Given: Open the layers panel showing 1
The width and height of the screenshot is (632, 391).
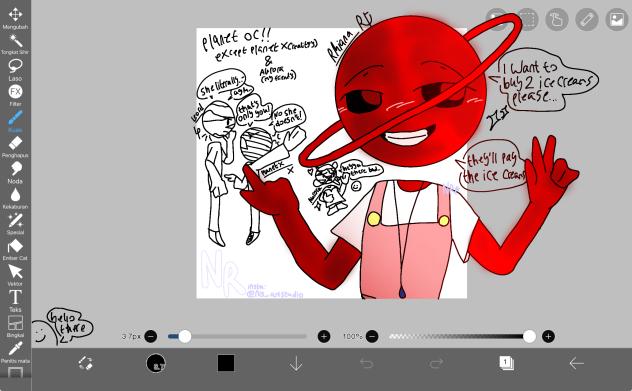Looking at the screenshot, I should [506, 363].
